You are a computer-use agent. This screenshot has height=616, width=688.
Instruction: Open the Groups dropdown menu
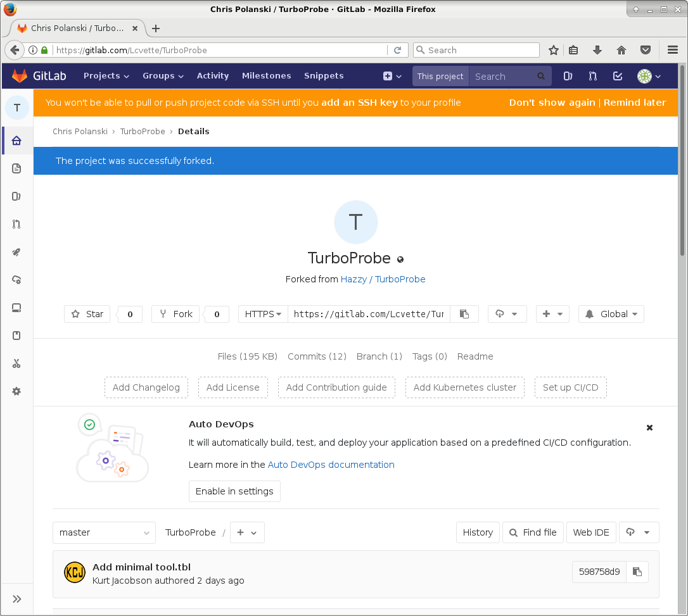[x=163, y=76]
